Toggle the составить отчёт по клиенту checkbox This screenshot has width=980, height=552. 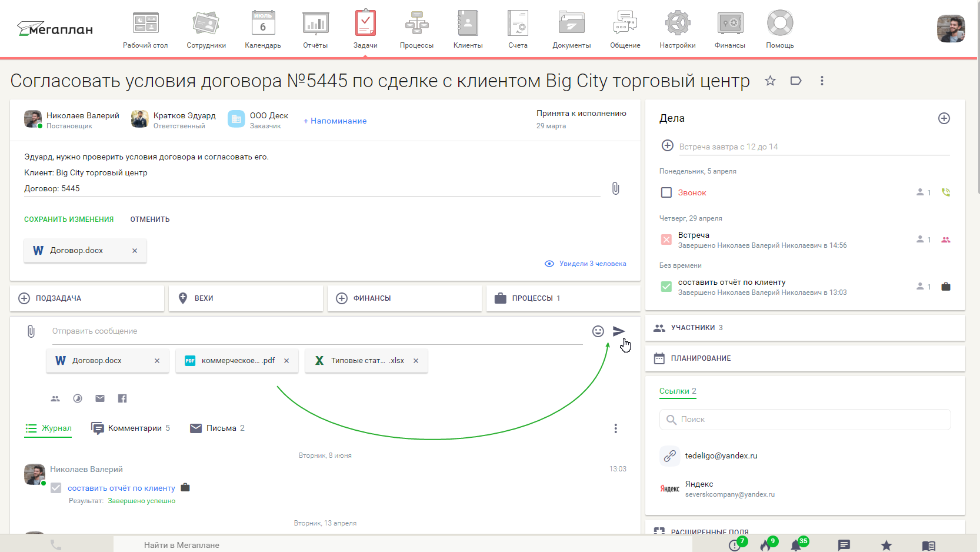click(666, 287)
